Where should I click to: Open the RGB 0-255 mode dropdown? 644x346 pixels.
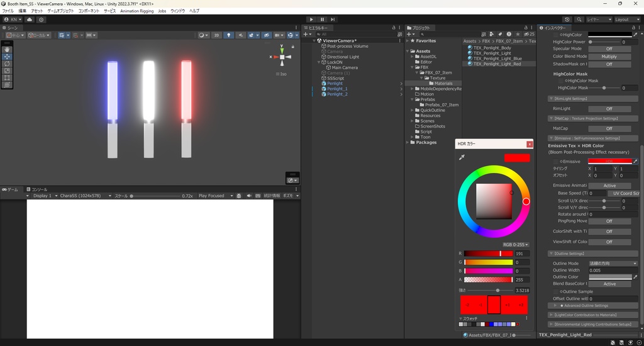[516, 245]
